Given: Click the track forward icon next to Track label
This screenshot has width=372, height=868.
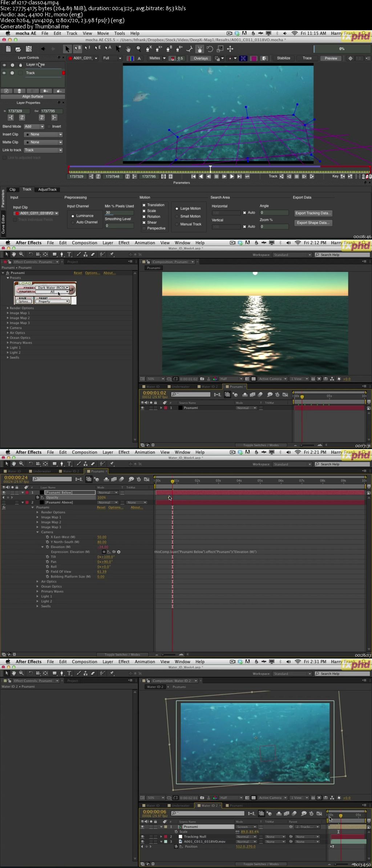Looking at the screenshot, I should point(311,176).
